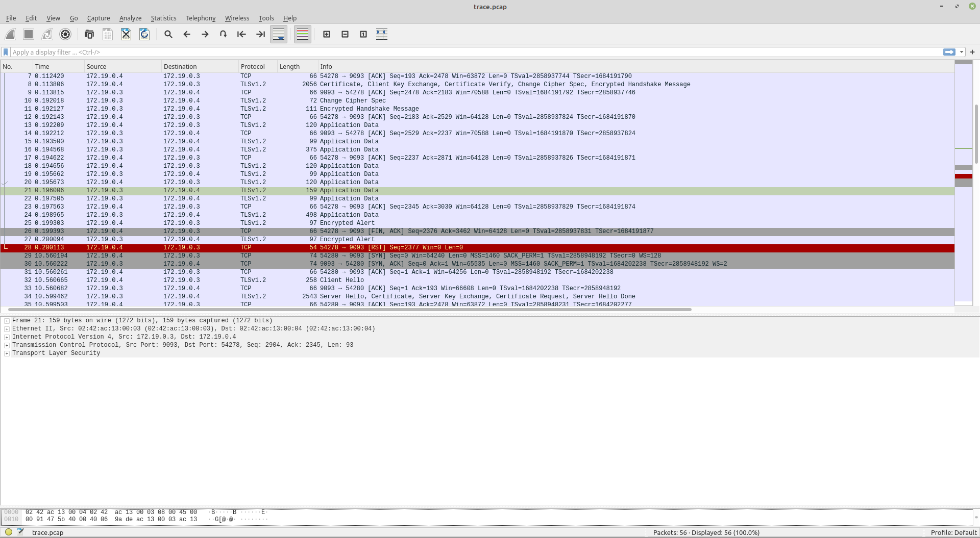Toggle packet list colorization
This screenshot has height=538, width=980.
(303, 34)
